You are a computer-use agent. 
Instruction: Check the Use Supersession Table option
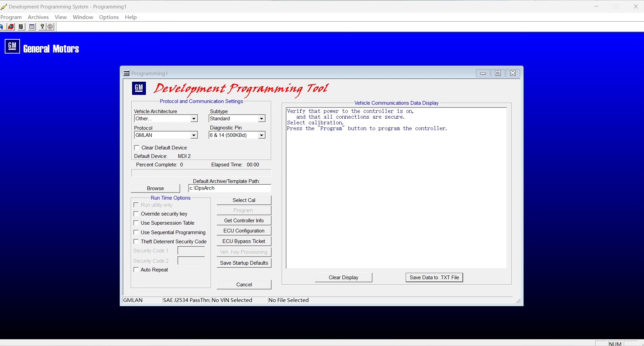[136, 223]
